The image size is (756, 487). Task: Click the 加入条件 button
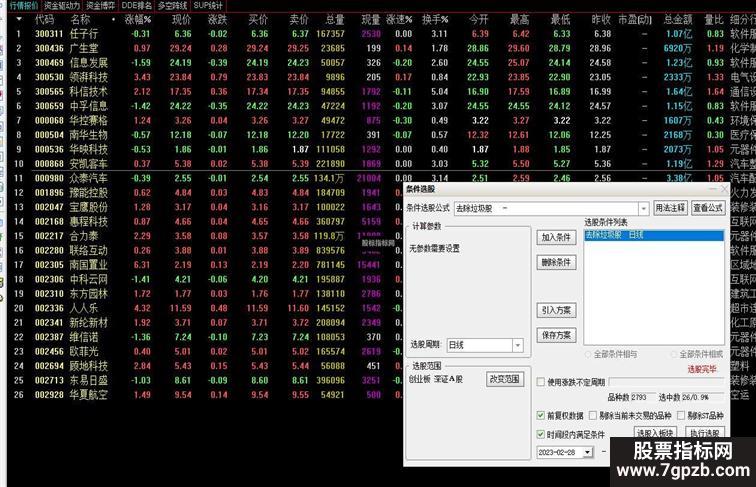pyautogui.click(x=556, y=237)
